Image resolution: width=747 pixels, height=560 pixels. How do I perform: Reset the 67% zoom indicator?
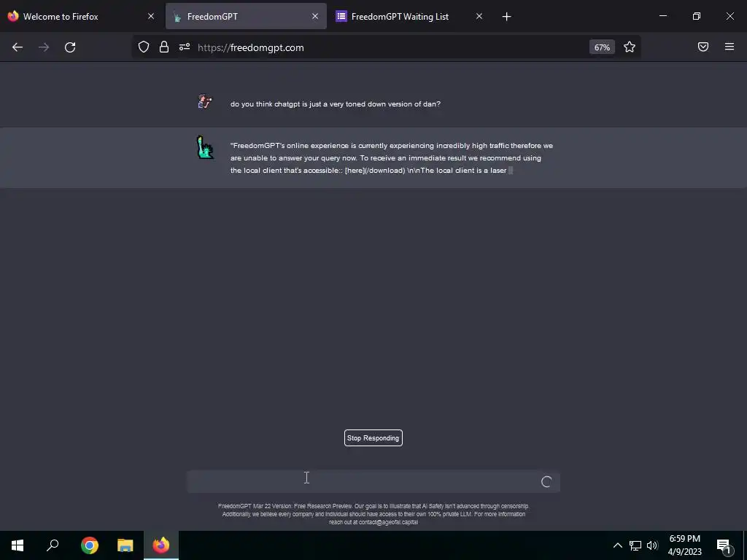(602, 47)
